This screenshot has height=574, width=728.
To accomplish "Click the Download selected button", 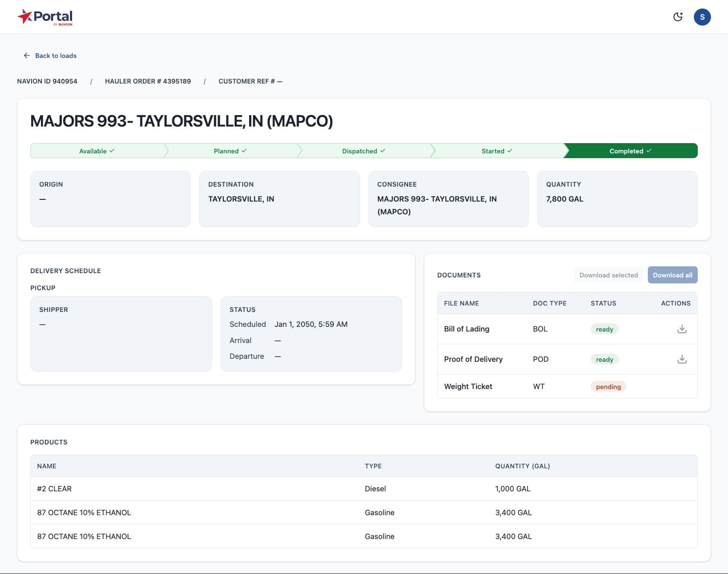I will (x=609, y=275).
